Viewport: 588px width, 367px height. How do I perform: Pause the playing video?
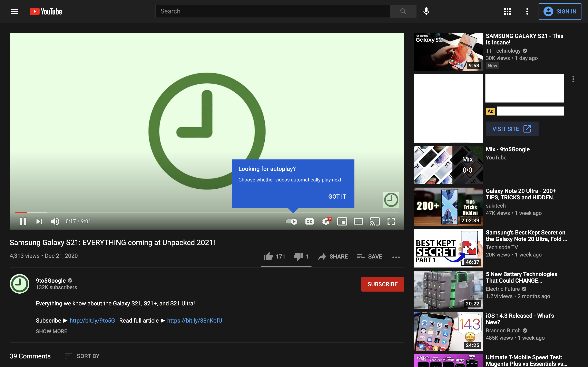pyautogui.click(x=23, y=221)
